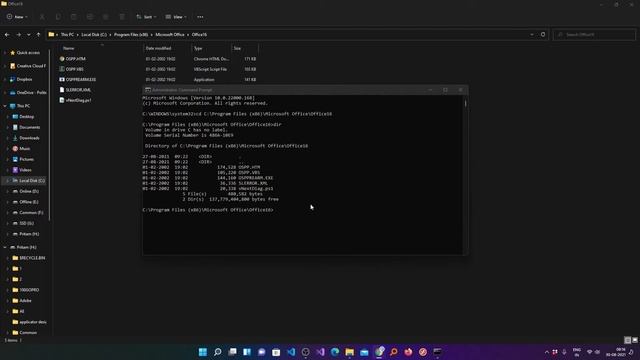
Task: Click the Share icon in the toolbar
Action: pyautogui.click(x=106, y=17)
